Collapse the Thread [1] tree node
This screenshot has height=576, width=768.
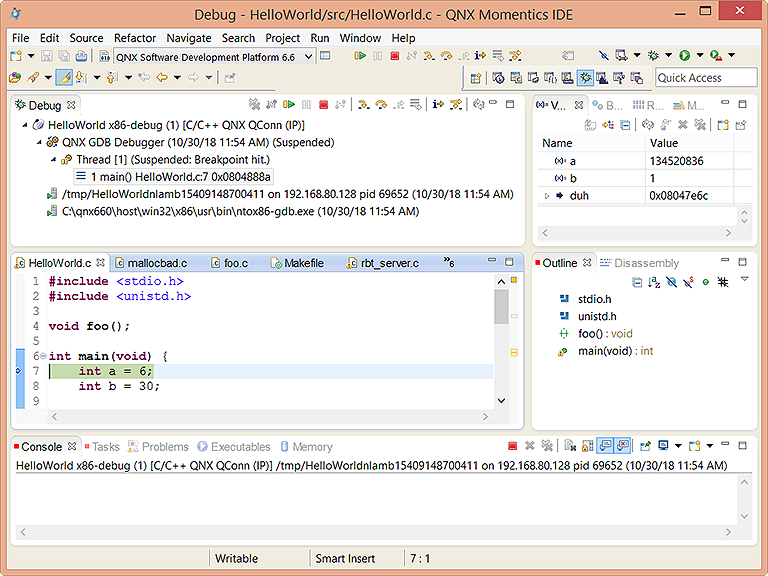pos(53,159)
